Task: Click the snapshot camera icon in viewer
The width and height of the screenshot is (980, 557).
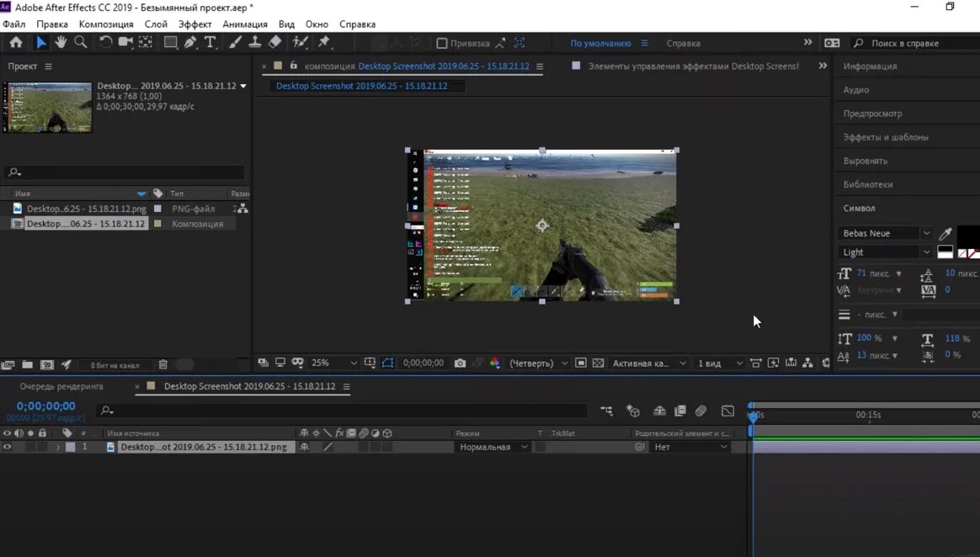Action: (x=460, y=363)
